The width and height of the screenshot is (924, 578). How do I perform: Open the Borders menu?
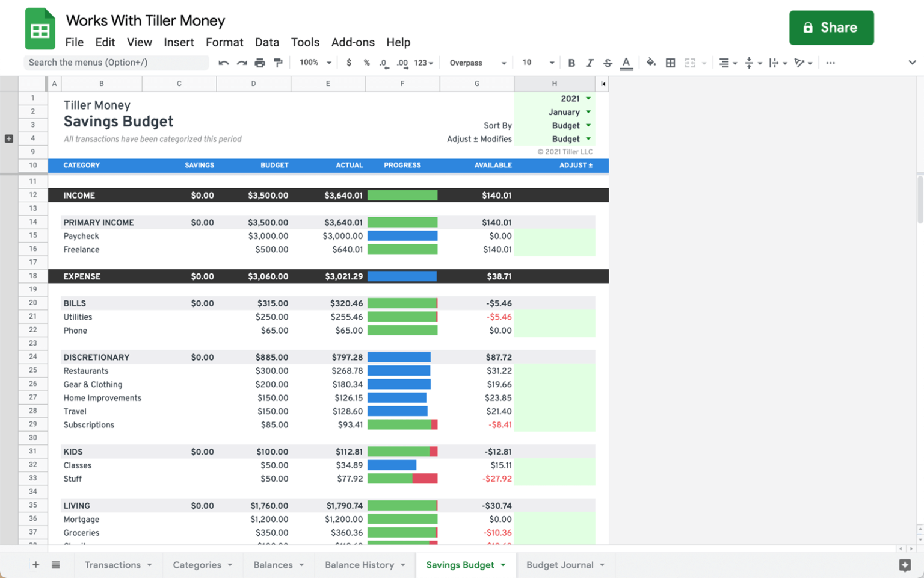[x=670, y=62]
